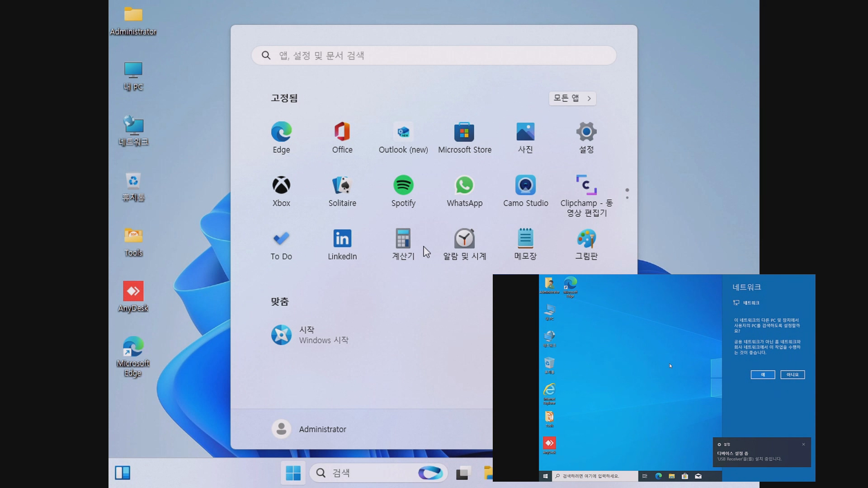Click 예 in the network discovery prompt
This screenshot has width=868, height=488.
pos(763,375)
